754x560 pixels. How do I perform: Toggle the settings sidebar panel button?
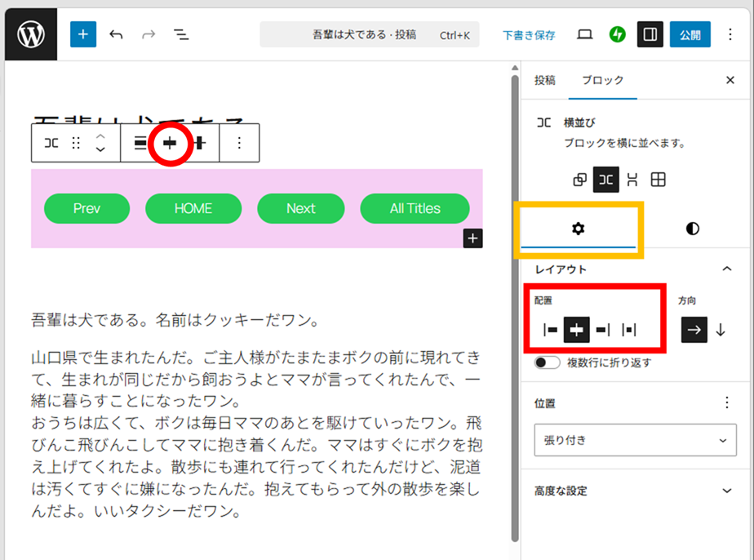click(x=650, y=34)
